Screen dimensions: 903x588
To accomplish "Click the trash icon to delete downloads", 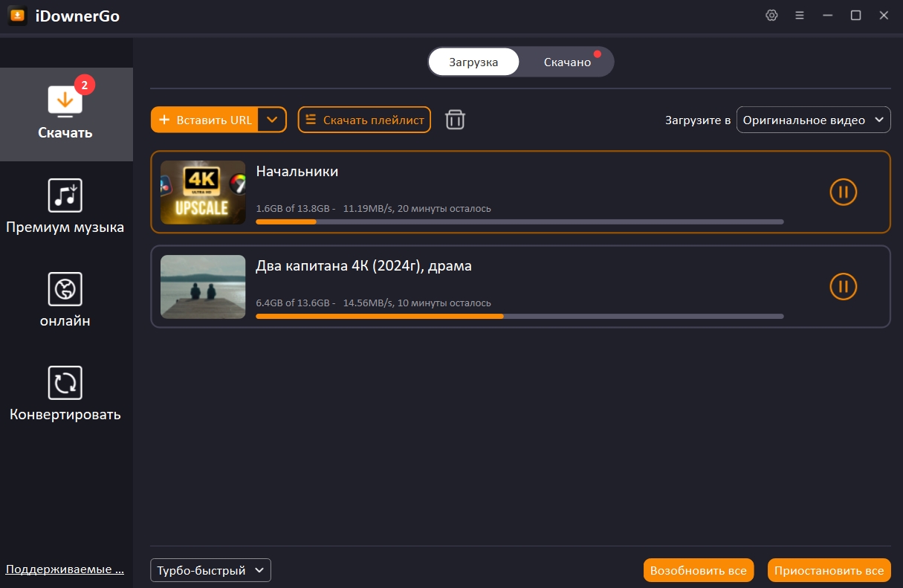I will coord(455,120).
